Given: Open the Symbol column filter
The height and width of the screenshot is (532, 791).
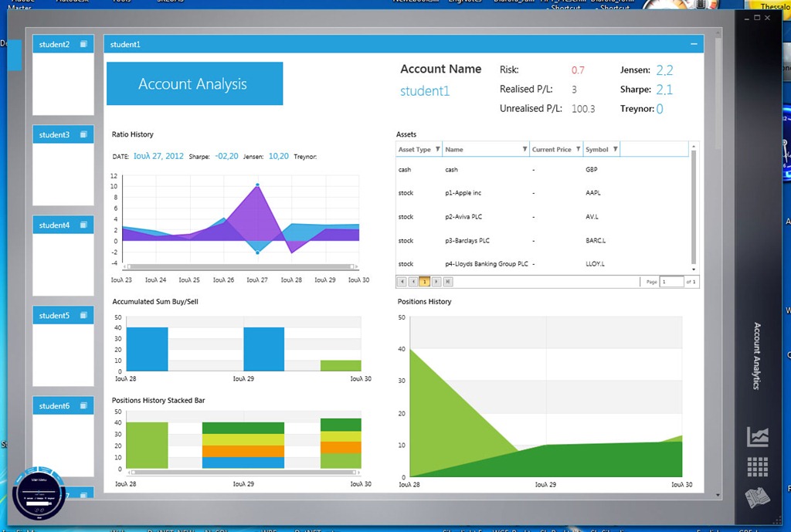Looking at the screenshot, I should click(616, 149).
